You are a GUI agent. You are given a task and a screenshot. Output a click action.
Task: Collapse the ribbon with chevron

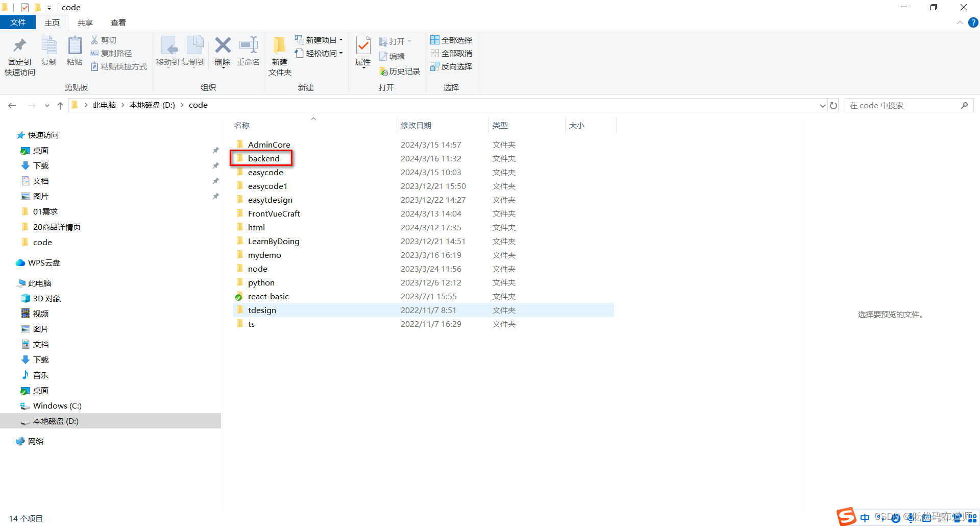(x=960, y=22)
